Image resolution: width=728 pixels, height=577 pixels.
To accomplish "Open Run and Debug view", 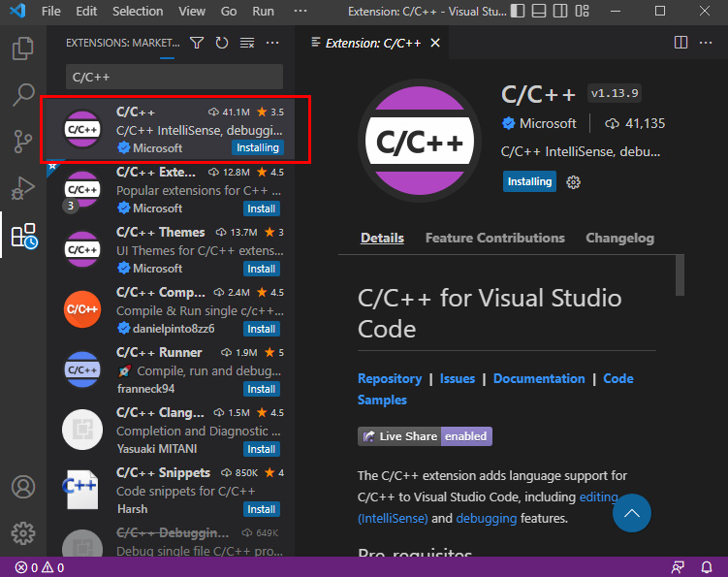I will tap(23, 188).
